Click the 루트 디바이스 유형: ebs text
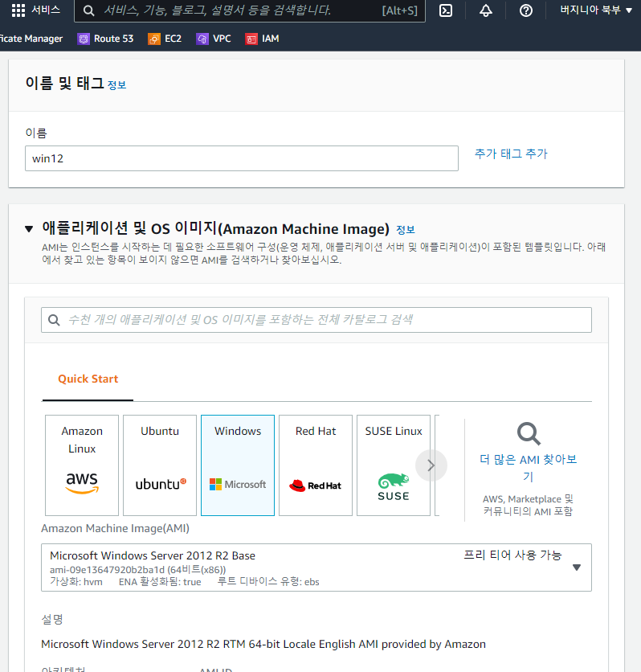Image resolution: width=641 pixels, height=672 pixels. click(x=268, y=582)
